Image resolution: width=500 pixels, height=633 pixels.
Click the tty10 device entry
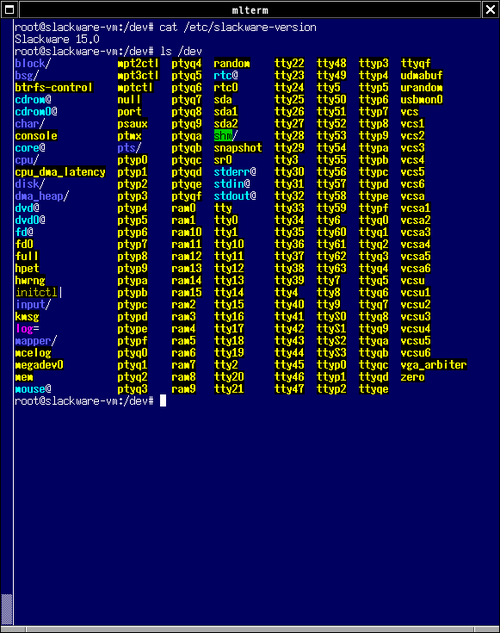(x=229, y=244)
